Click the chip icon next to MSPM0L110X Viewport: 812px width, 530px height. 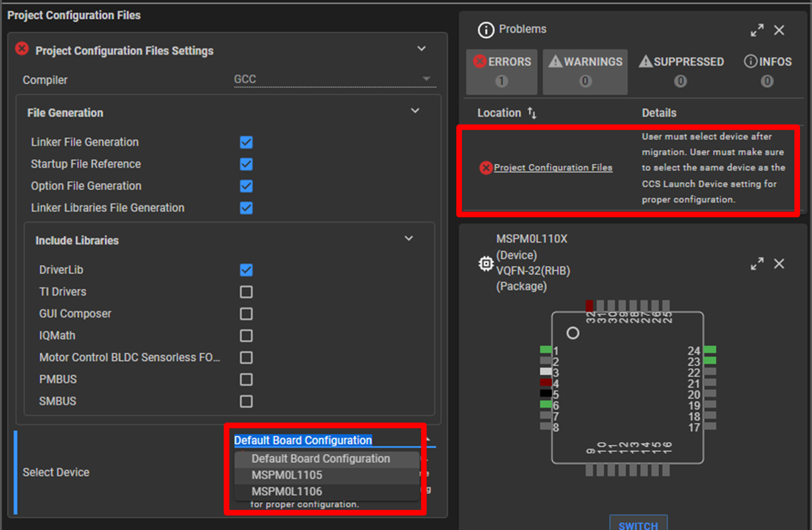tap(485, 264)
